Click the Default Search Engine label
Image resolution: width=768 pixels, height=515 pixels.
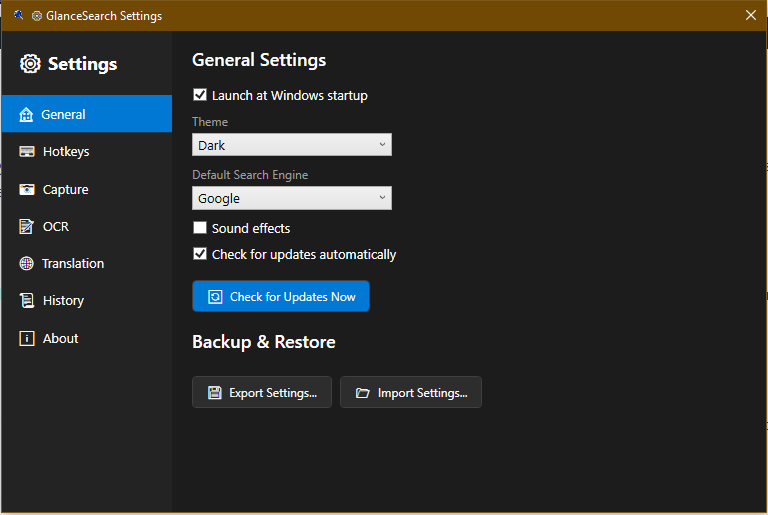point(250,175)
